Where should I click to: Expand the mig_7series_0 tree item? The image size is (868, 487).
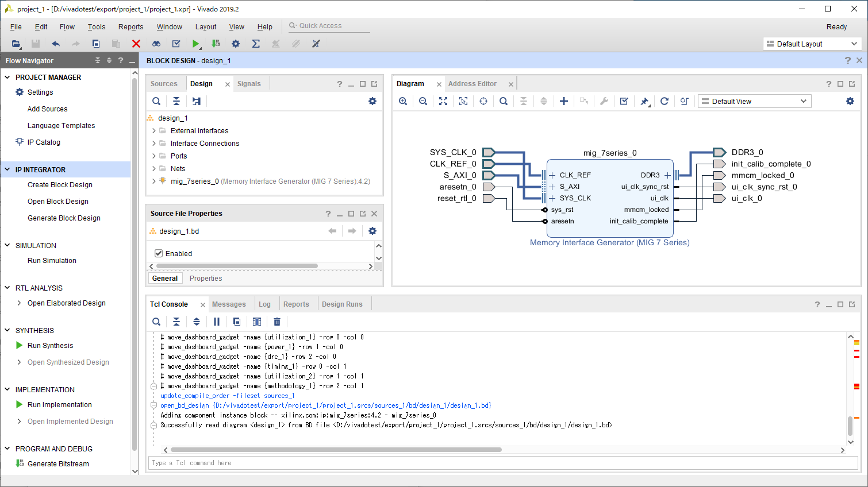coord(154,181)
